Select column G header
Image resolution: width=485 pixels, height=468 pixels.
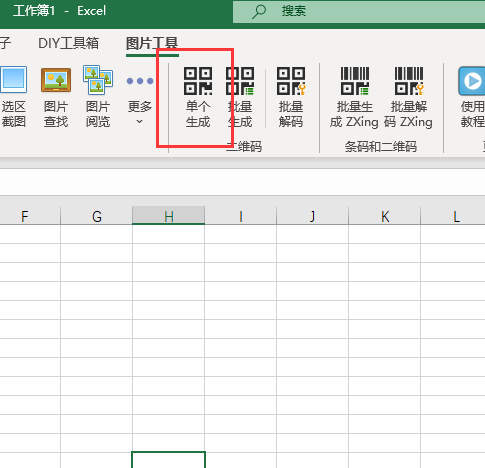click(97, 216)
